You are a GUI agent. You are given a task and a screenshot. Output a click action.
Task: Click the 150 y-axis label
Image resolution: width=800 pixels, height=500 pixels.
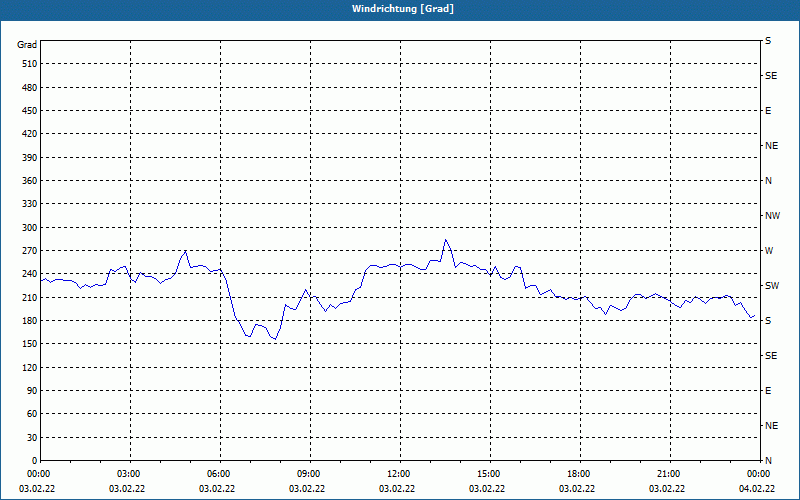pos(29,344)
